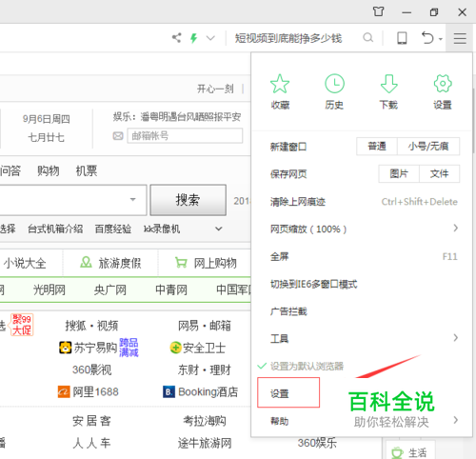Open the 考拉海购 link
Viewport: 476px width, 459px height.
pos(205,421)
